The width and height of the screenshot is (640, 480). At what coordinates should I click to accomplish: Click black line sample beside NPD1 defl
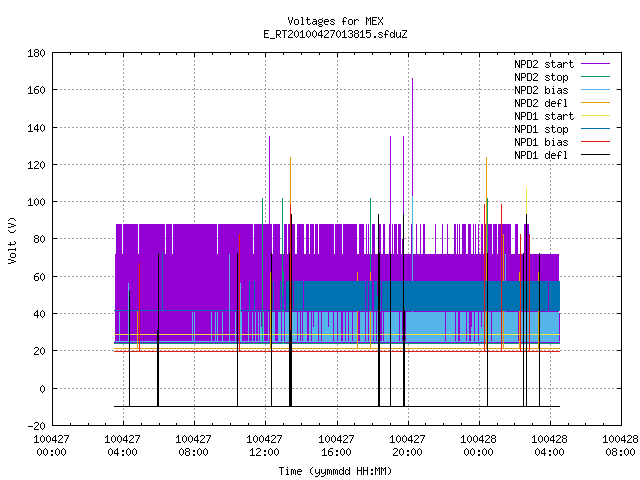(595, 155)
